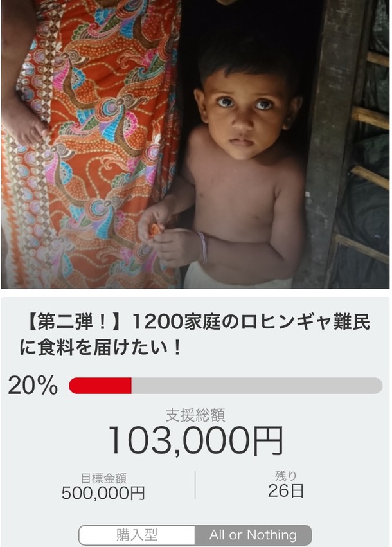Click the 20% funding percentage label

[33, 386]
